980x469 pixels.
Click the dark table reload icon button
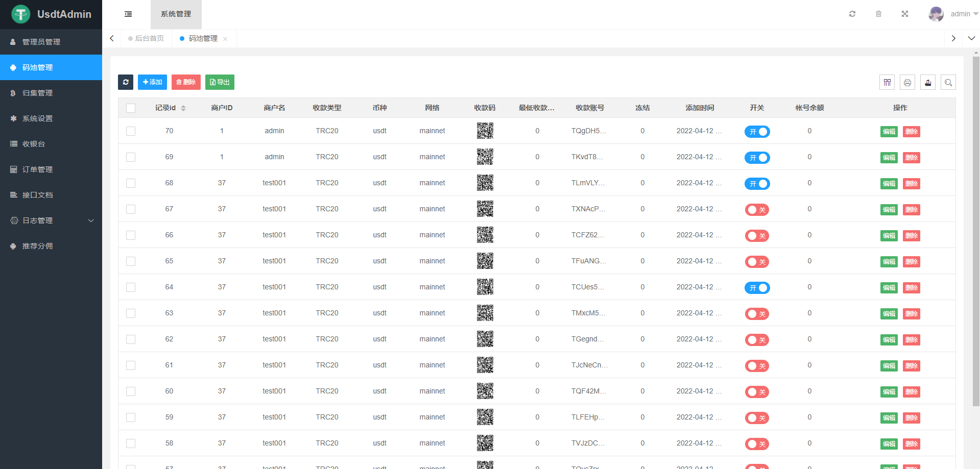point(126,82)
